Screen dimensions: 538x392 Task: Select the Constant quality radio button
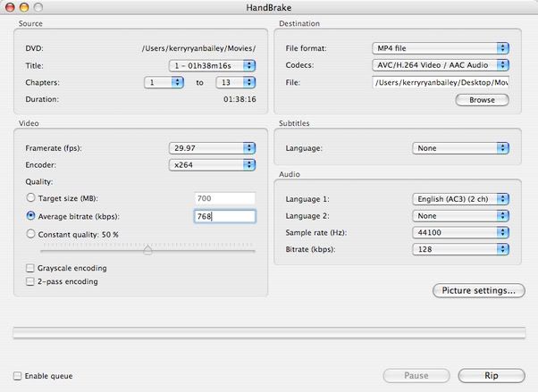click(30, 234)
